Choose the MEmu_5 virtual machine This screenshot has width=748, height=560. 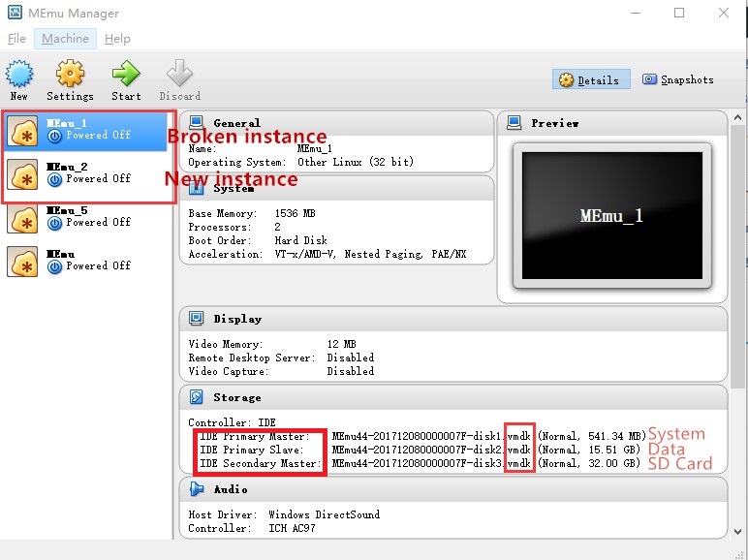87,216
